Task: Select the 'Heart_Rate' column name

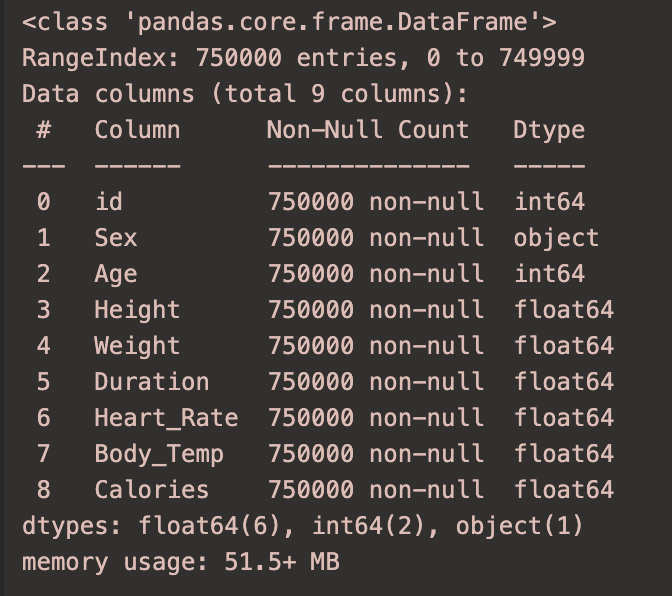Action: click(166, 418)
